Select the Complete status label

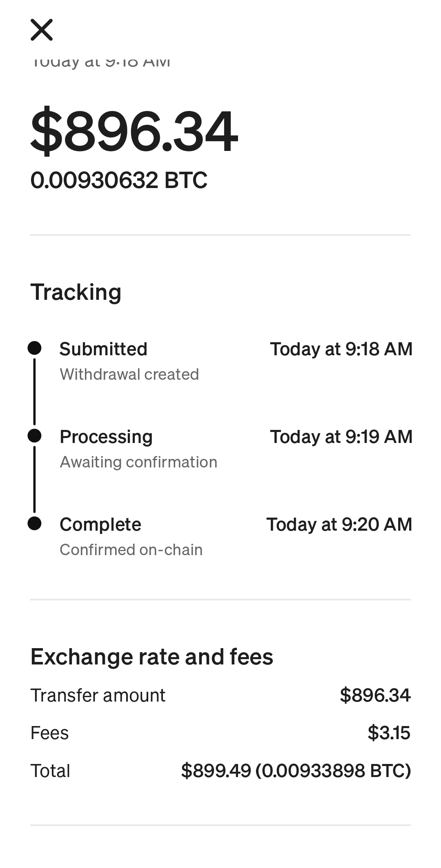[x=100, y=525]
